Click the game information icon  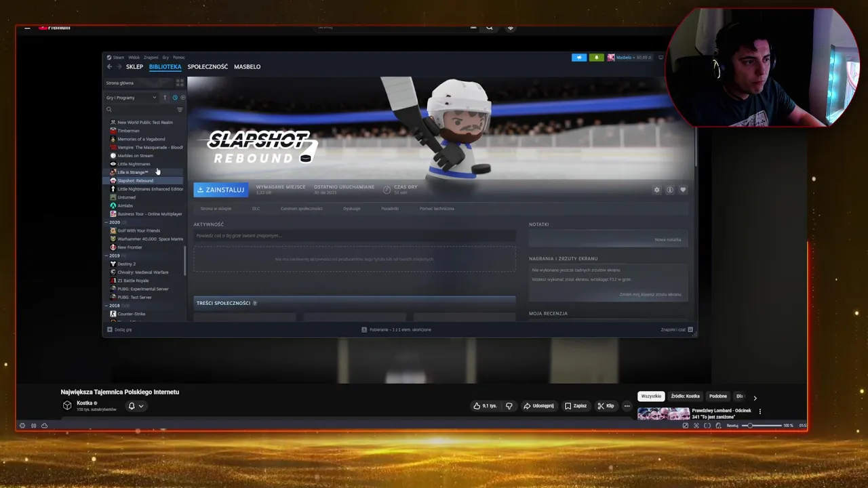(669, 190)
